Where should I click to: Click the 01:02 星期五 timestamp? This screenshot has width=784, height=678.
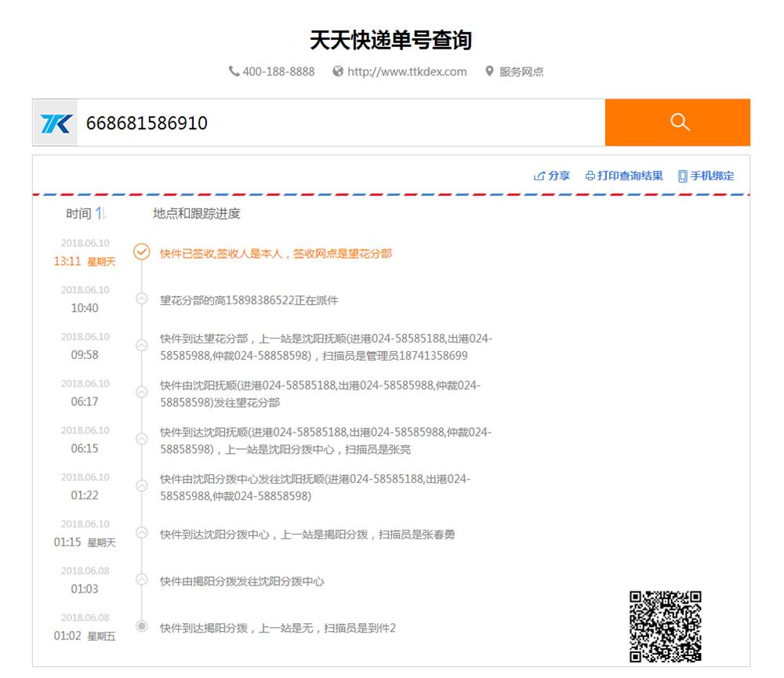point(85,636)
